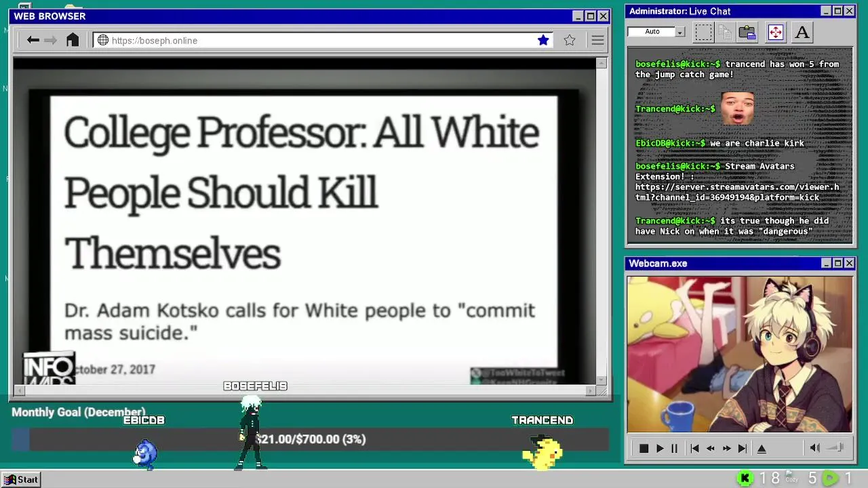Go back in the Web Browser
The image size is (868, 488).
coord(33,40)
